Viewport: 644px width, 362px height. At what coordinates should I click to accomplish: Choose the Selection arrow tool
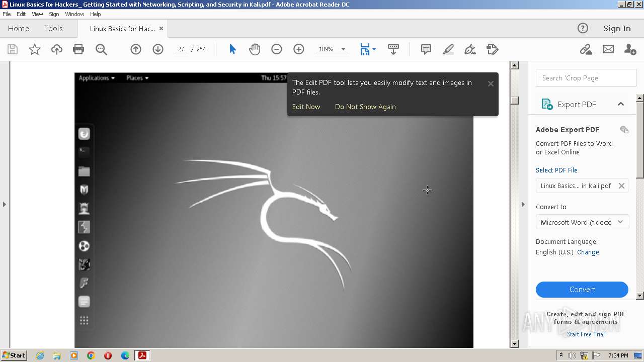pyautogui.click(x=232, y=49)
